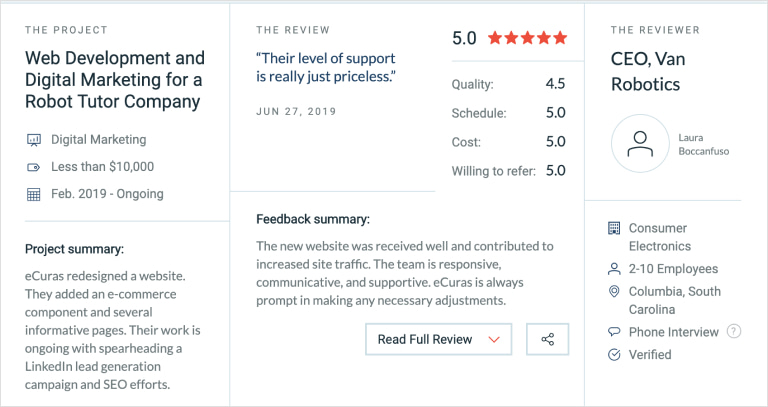Click the five-star rating row

pos(528,38)
